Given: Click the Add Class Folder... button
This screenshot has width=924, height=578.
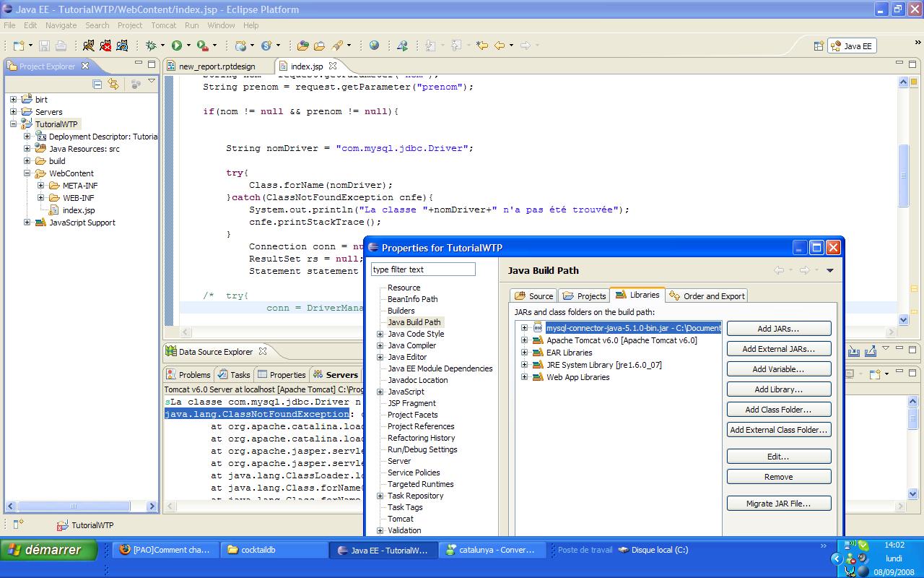Looking at the screenshot, I should pos(778,410).
